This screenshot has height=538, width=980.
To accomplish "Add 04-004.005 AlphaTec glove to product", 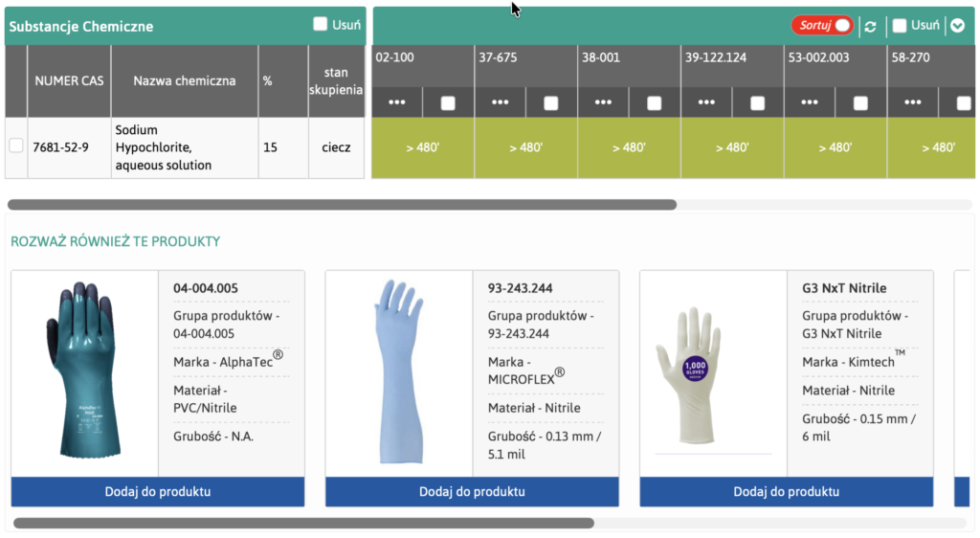I will pos(158,492).
